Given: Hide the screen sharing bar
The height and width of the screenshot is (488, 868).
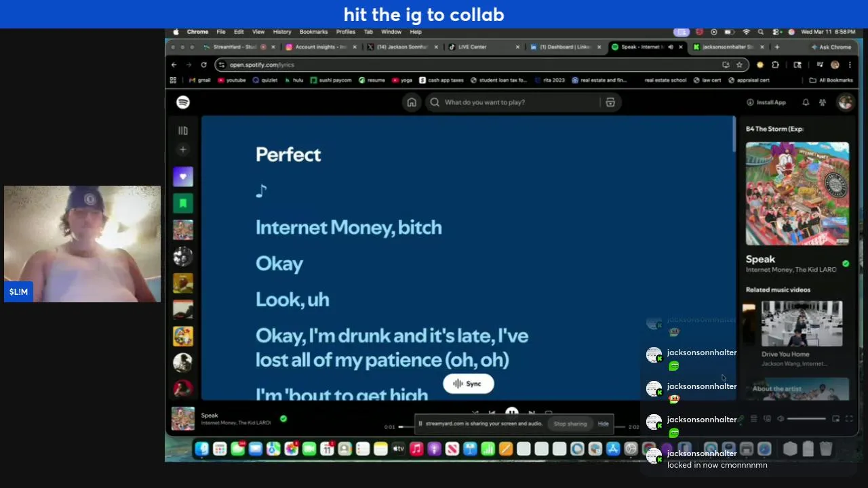Looking at the screenshot, I should [x=603, y=424].
